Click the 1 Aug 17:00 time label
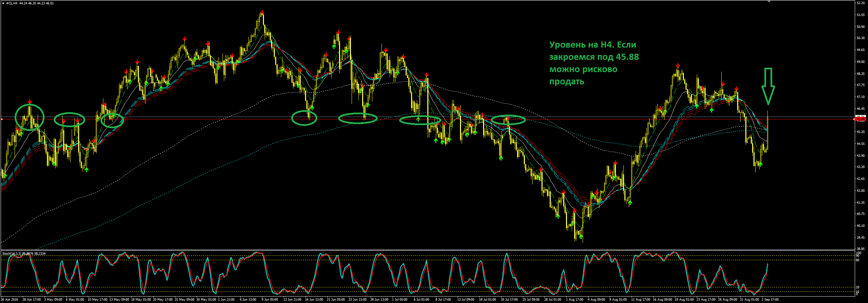The image size is (868, 303). (575, 300)
